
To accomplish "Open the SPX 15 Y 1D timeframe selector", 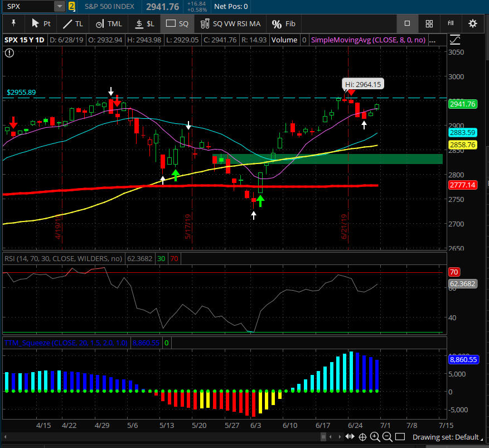I will coord(25,40).
